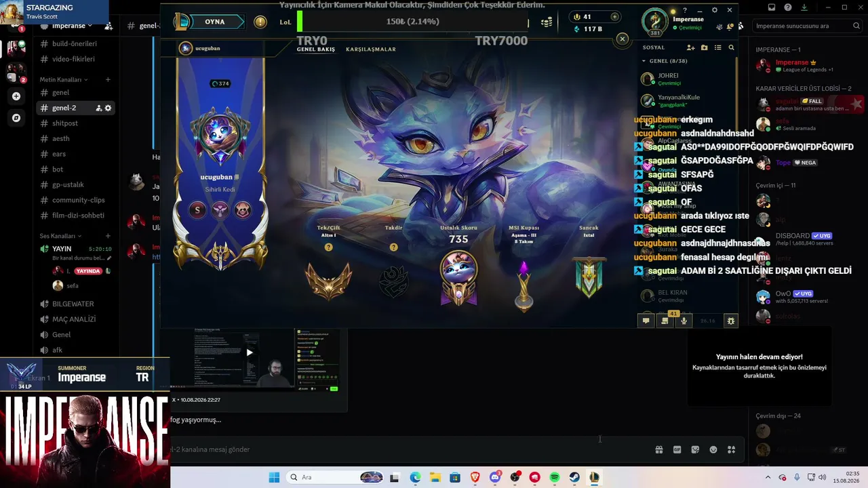Viewport: 868px width, 488px height.
Task: Open the sticker picker in message bar
Action: tap(695, 449)
